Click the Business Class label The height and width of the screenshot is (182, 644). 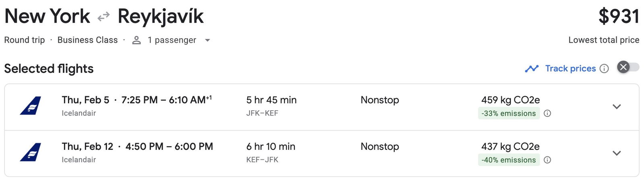coord(87,40)
